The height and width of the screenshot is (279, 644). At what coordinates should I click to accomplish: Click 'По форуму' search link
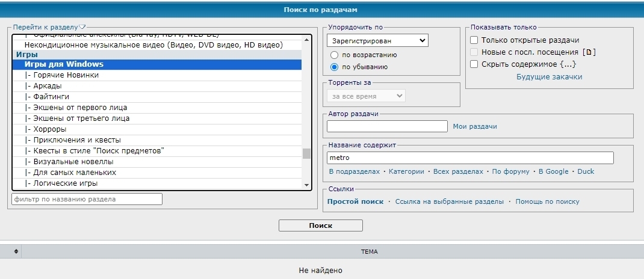(x=510, y=171)
